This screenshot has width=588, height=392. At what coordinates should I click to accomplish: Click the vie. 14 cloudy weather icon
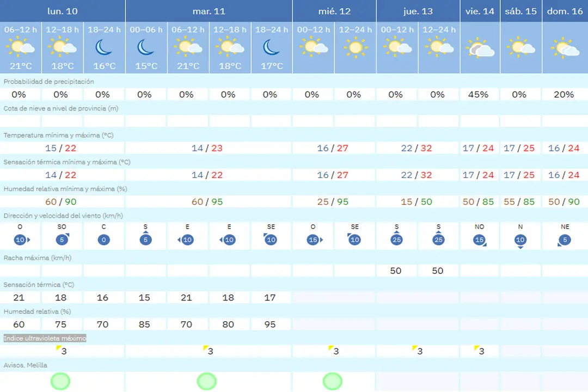click(480, 48)
